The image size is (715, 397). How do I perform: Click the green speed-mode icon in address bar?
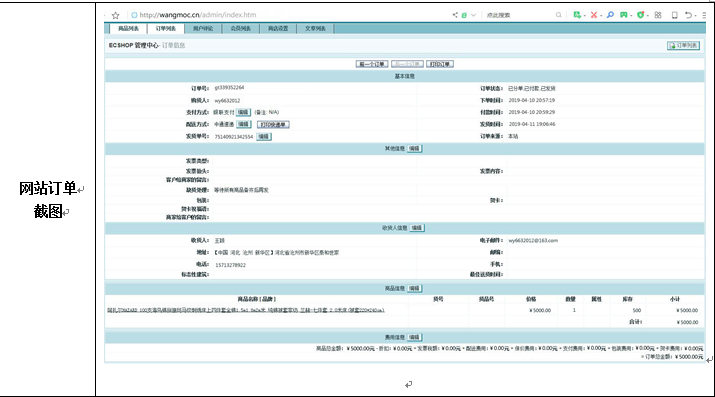(x=464, y=15)
